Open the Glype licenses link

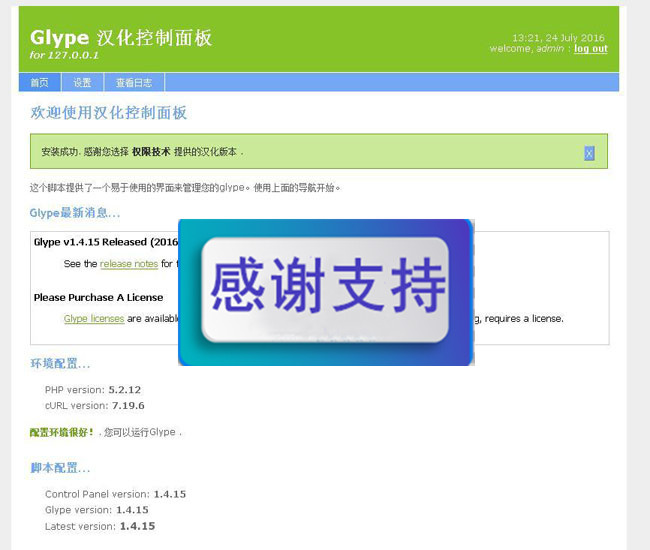tap(94, 318)
